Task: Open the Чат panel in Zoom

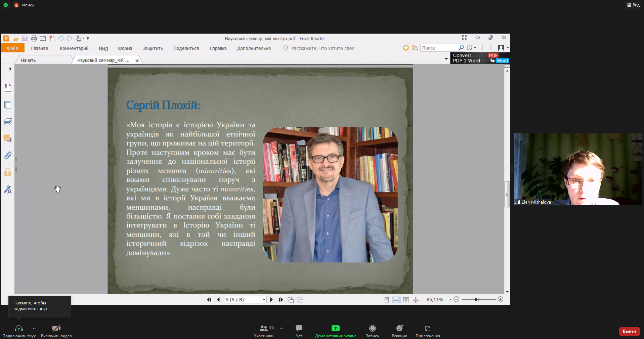Action: [x=299, y=331]
